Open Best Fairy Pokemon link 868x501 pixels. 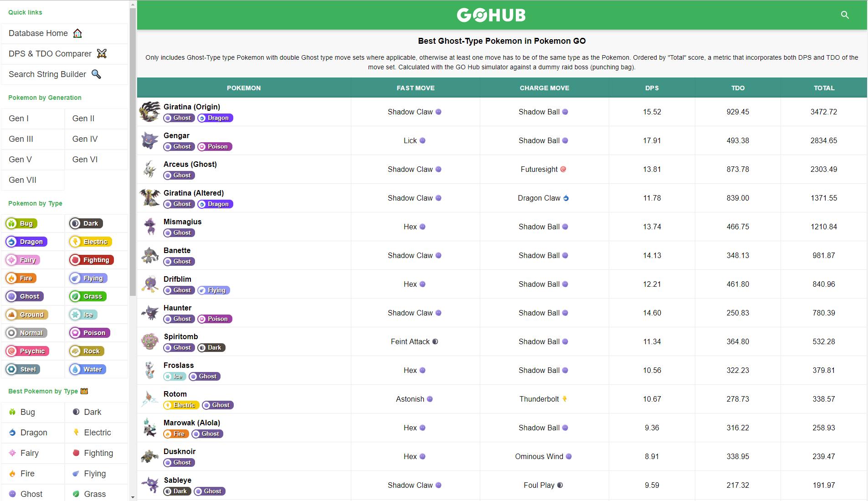[33, 453]
